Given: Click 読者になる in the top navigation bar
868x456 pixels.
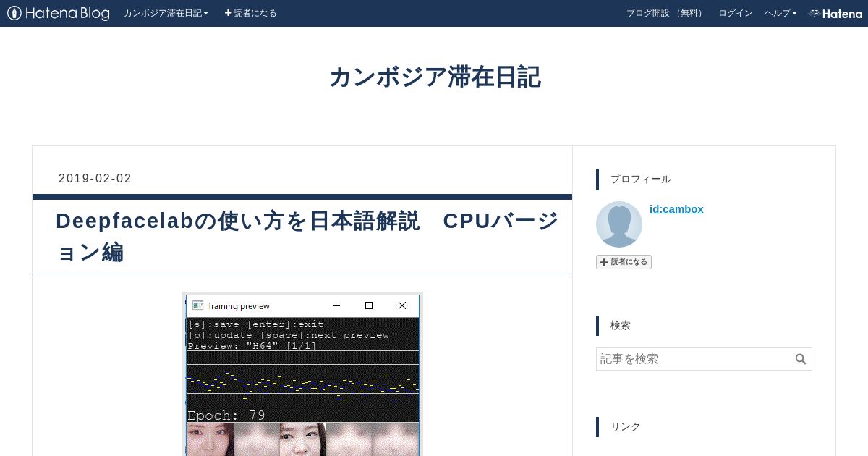Looking at the screenshot, I should [250, 13].
